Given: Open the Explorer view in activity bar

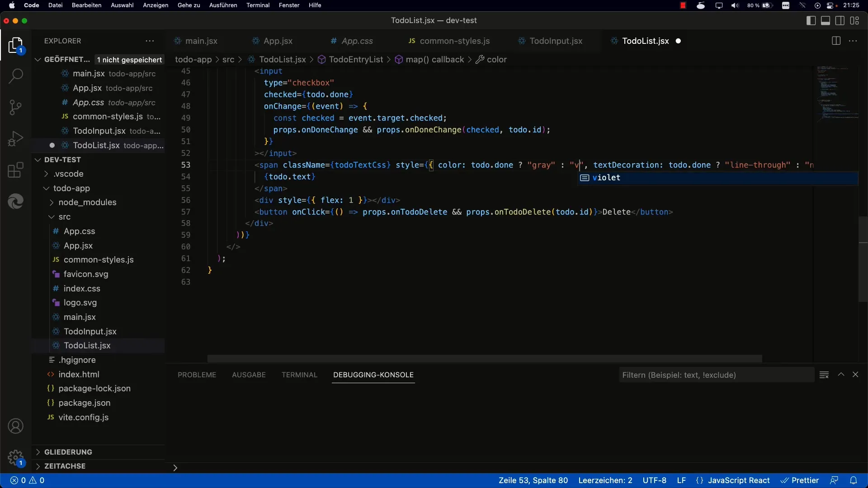Looking at the screenshot, I should [16, 45].
